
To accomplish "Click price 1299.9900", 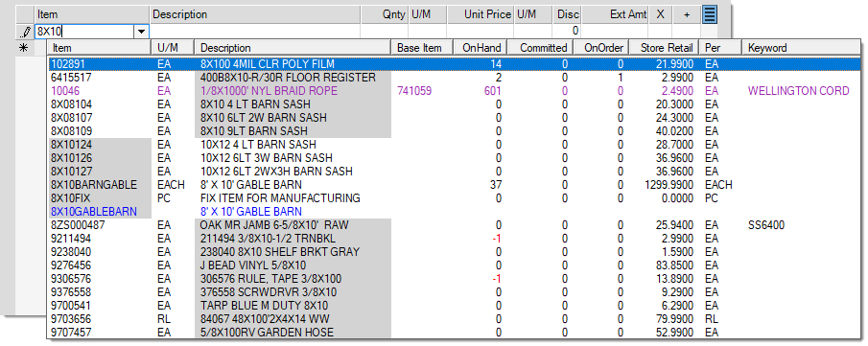I will 669,185.
